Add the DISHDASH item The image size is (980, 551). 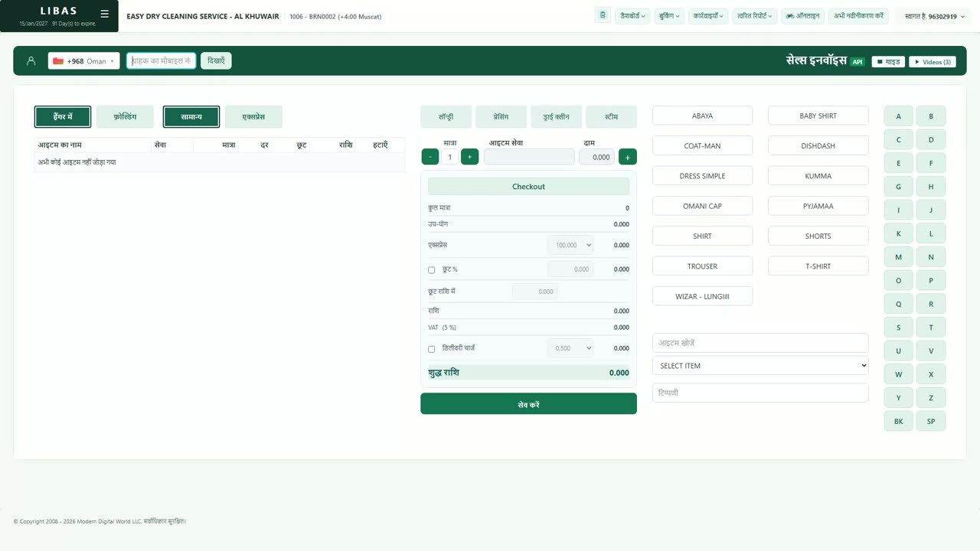click(x=818, y=145)
